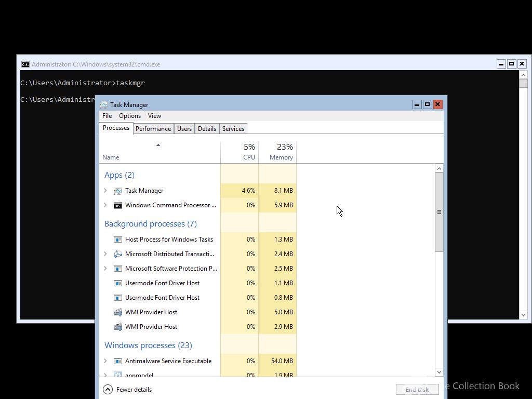Click the 8.1 MB memory value
Screen dimensions: 532x399
point(283,191)
